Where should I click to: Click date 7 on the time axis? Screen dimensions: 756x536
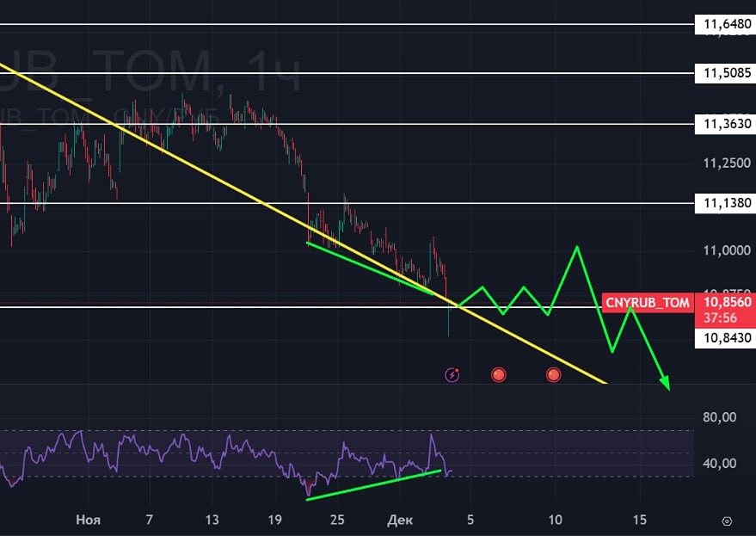click(150, 520)
